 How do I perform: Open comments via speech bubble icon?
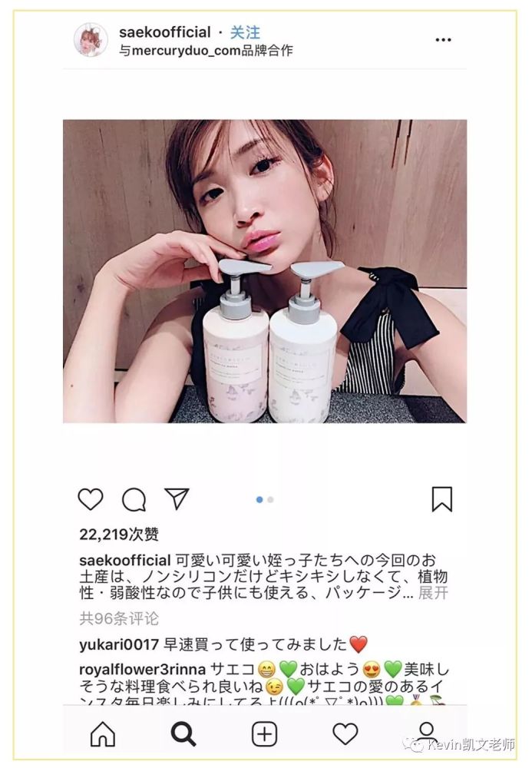point(134,500)
